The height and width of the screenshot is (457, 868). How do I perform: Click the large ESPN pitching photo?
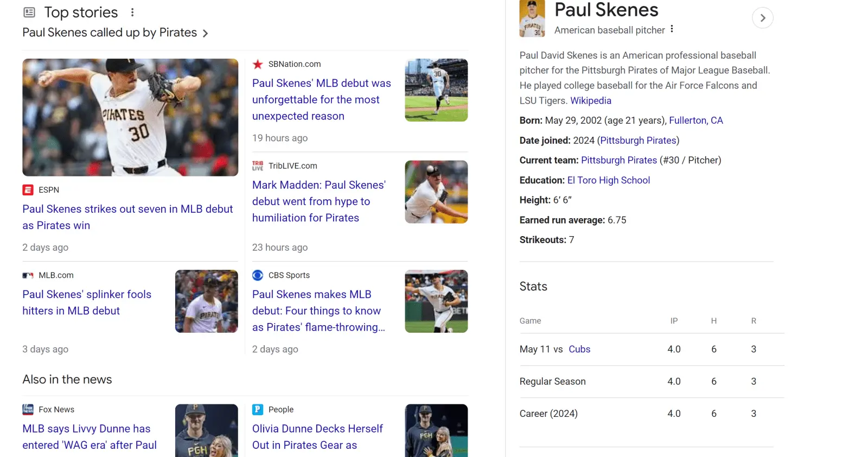(130, 117)
